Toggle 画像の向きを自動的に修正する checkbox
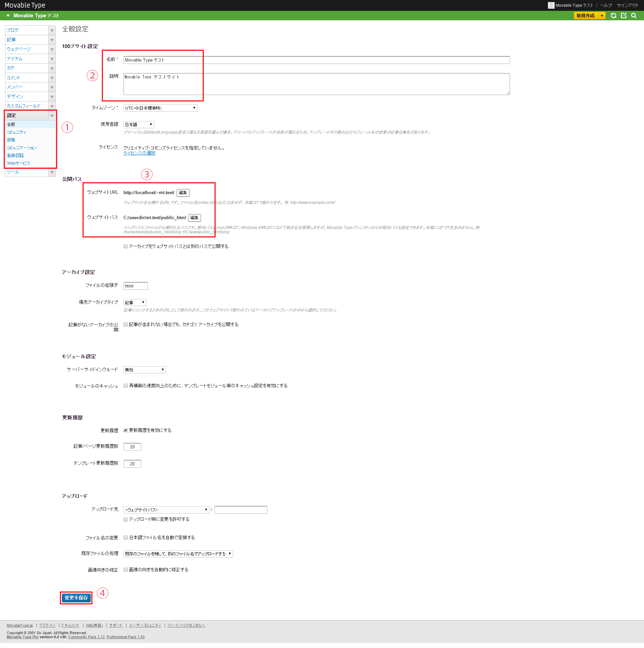The image size is (644, 648). pyautogui.click(x=126, y=570)
